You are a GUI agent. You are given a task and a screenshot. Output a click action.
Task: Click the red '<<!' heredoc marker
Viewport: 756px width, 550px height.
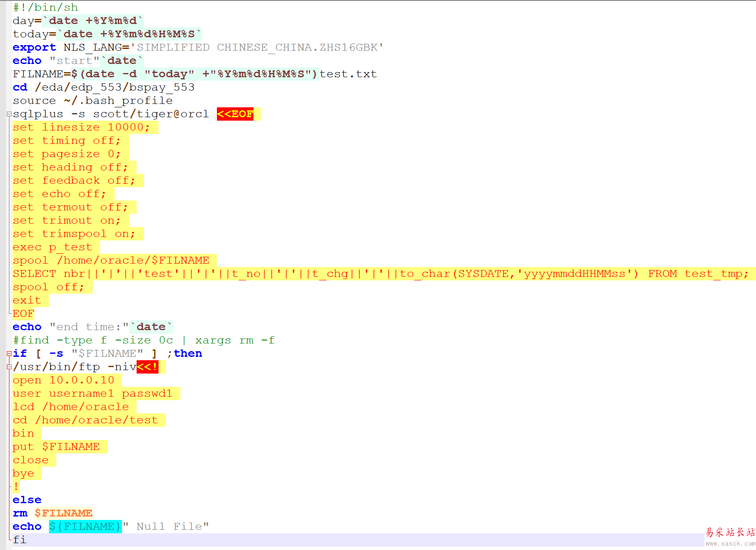pyautogui.click(x=147, y=367)
